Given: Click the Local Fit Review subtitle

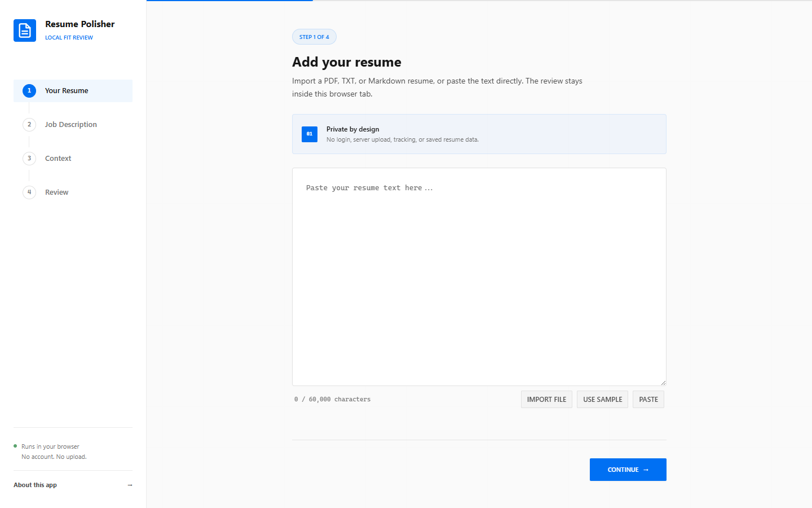Looking at the screenshot, I should [69, 38].
